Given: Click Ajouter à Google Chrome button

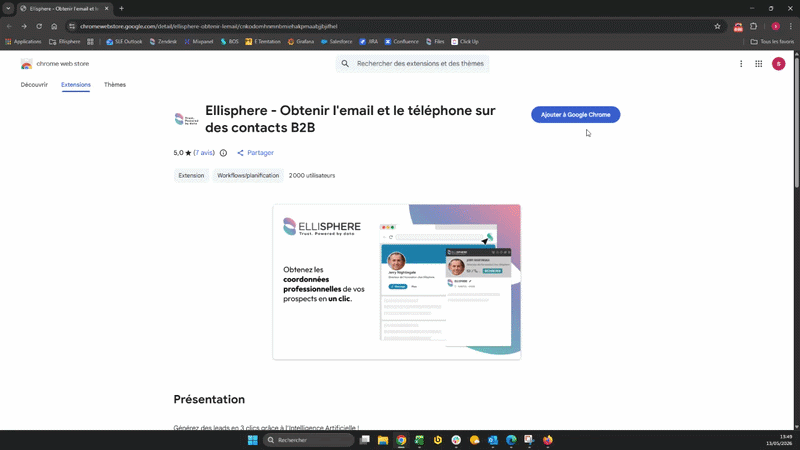Looking at the screenshot, I should click(576, 115).
